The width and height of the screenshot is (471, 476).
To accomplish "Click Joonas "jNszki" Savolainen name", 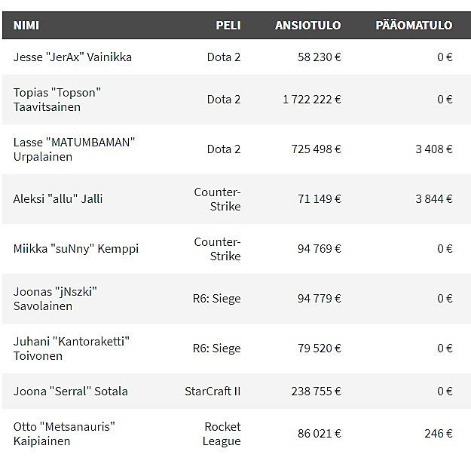I will click(55, 299).
